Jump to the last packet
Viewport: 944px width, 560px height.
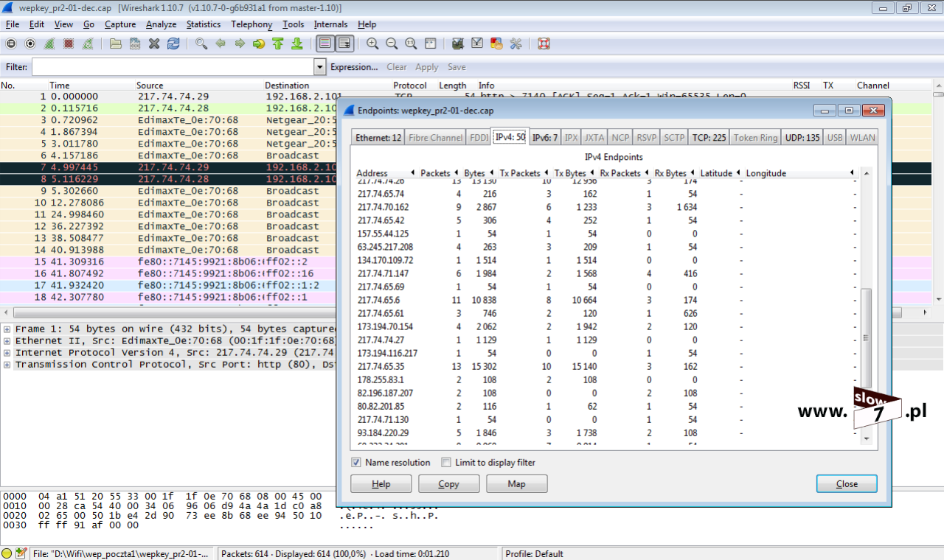pyautogui.click(x=297, y=43)
